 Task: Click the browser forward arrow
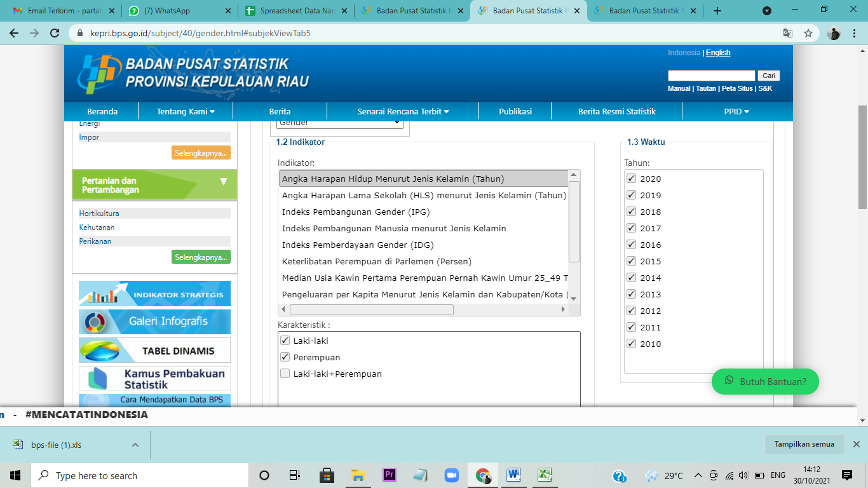[x=34, y=33]
